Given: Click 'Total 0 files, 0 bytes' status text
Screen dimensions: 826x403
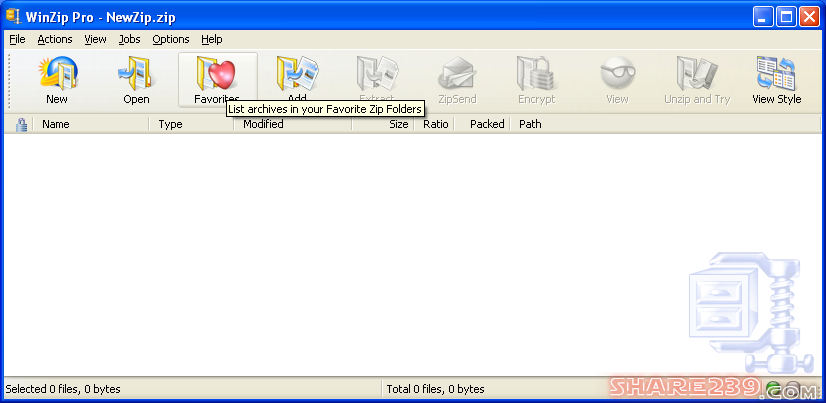Looking at the screenshot, I should coord(435,390).
